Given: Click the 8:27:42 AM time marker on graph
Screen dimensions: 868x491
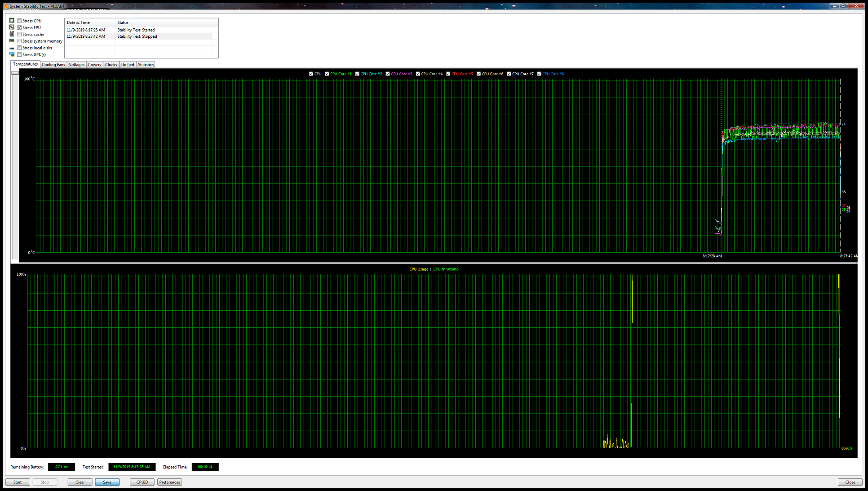Looking at the screenshot, I should pos(849,256).
